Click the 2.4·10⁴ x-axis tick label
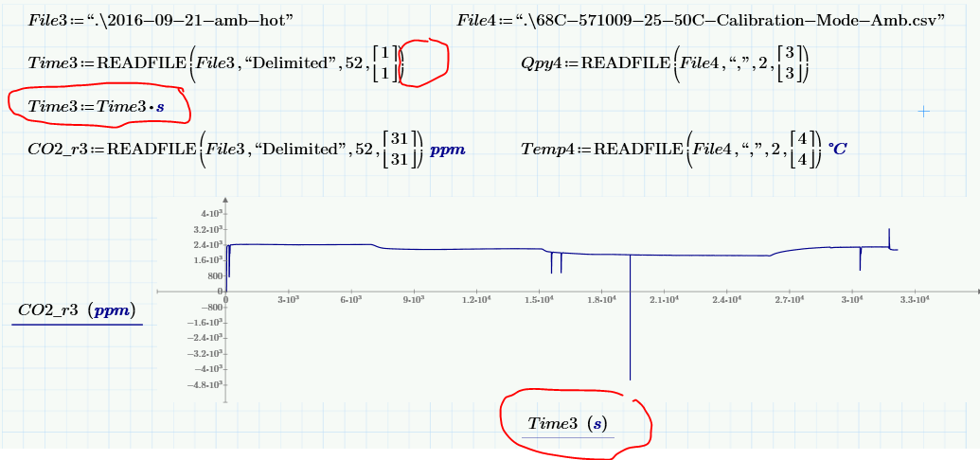Image resolution: width=980 pixels, height=460 pixels. 727,300
